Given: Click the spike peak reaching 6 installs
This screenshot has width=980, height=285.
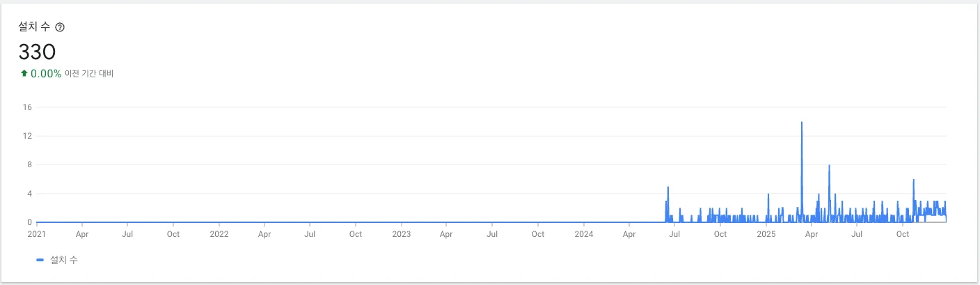Looking at the screenshot, I should pos(913,180).
